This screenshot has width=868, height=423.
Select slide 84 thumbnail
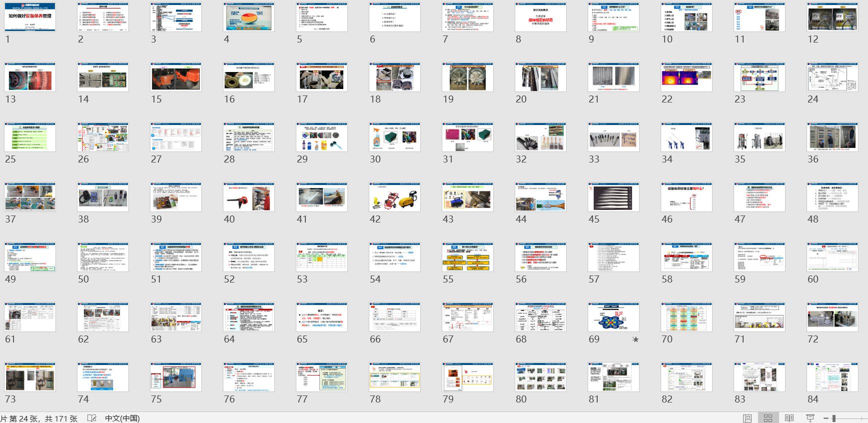[833, 377]
